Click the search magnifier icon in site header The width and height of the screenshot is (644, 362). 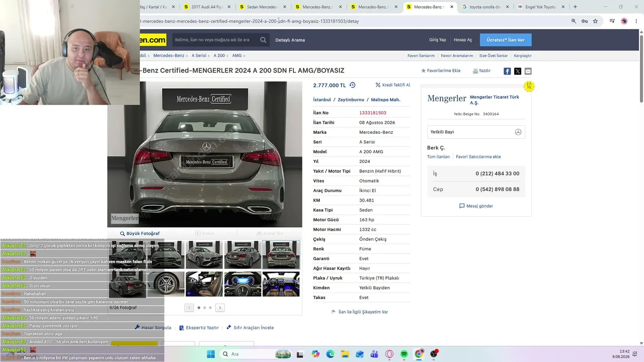(x=263, y=40)
